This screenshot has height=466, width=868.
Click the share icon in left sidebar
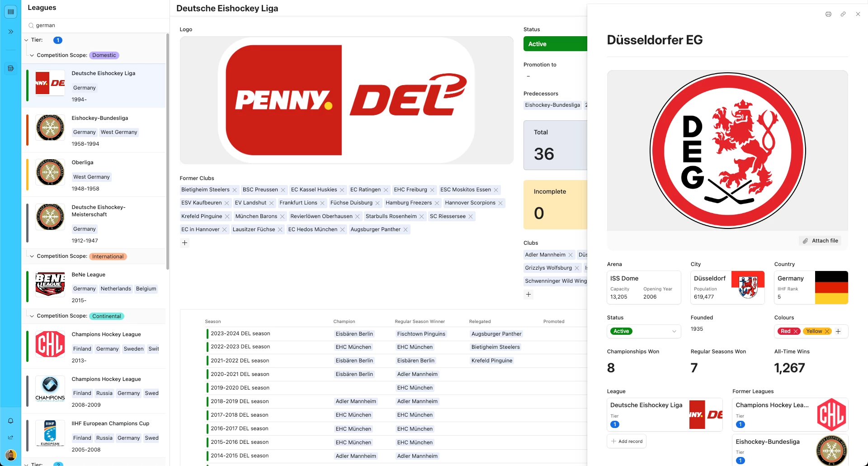(x=11, y=437)
